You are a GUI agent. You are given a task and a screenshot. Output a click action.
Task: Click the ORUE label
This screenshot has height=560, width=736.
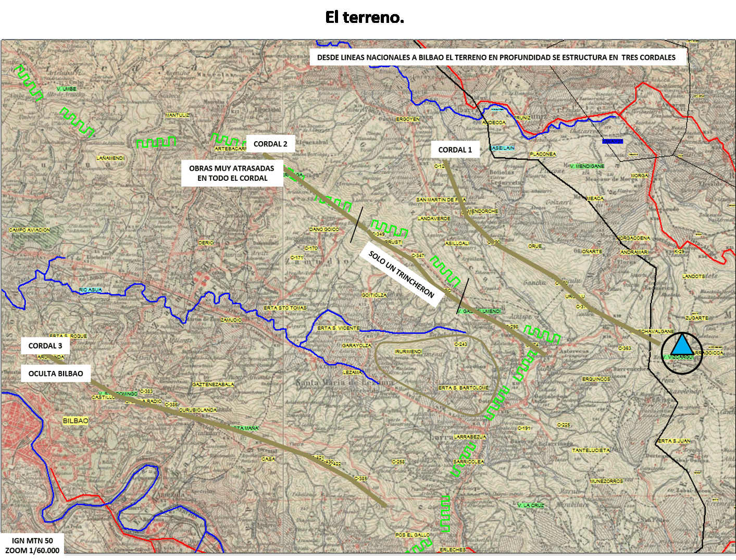point(535,246)
